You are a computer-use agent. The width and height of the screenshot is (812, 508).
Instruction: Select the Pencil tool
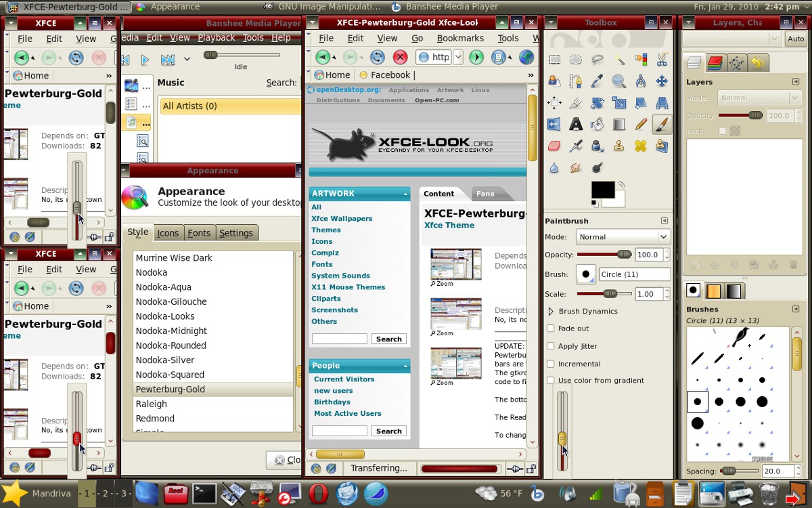[x=640, y=124]
